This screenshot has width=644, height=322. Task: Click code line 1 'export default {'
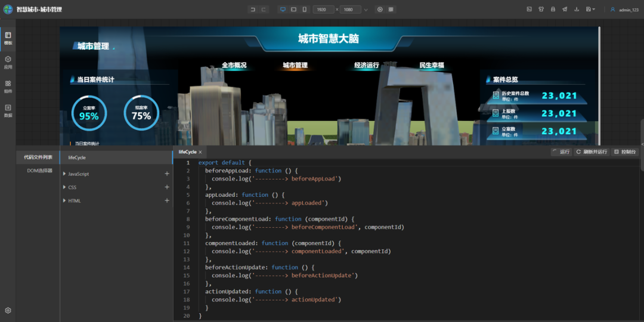(x=225, y=163)
